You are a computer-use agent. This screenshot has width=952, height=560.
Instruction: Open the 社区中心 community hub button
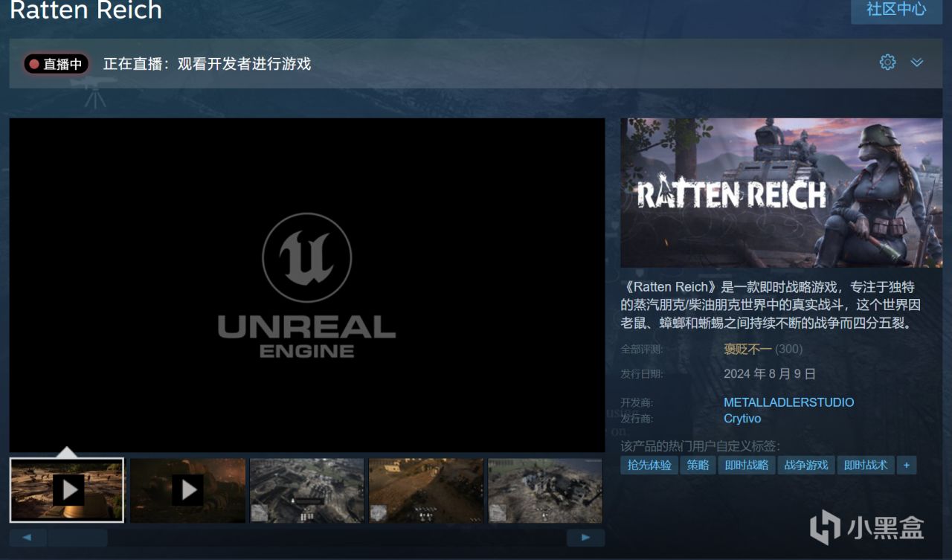click(896, 9)
